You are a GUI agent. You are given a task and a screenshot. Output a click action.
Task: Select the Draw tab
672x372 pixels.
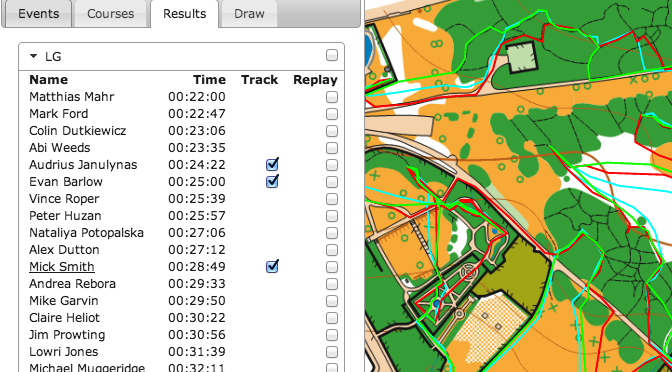coord(249,13)
